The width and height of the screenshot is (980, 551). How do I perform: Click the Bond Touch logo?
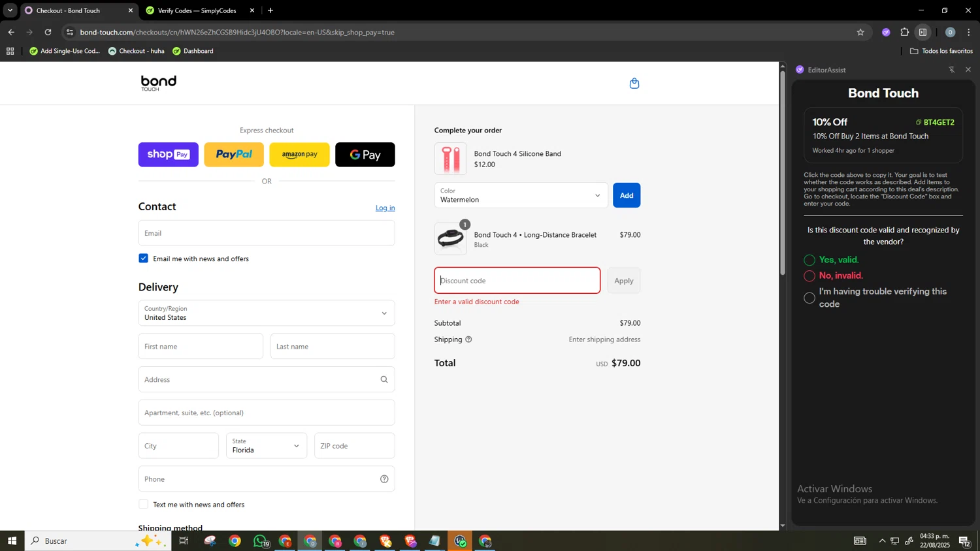click(x=159, y=83)
